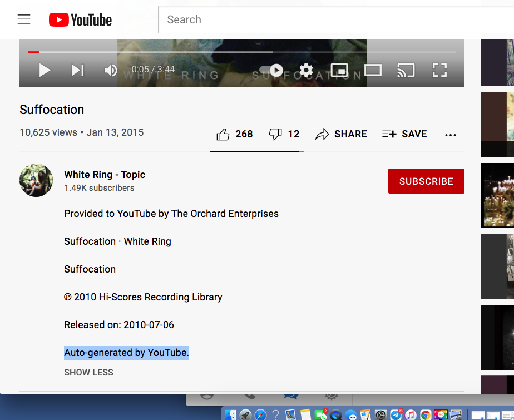The image size is (514, 420).
Task: Open the hamburger guide menu
Action: coord(24,19)
